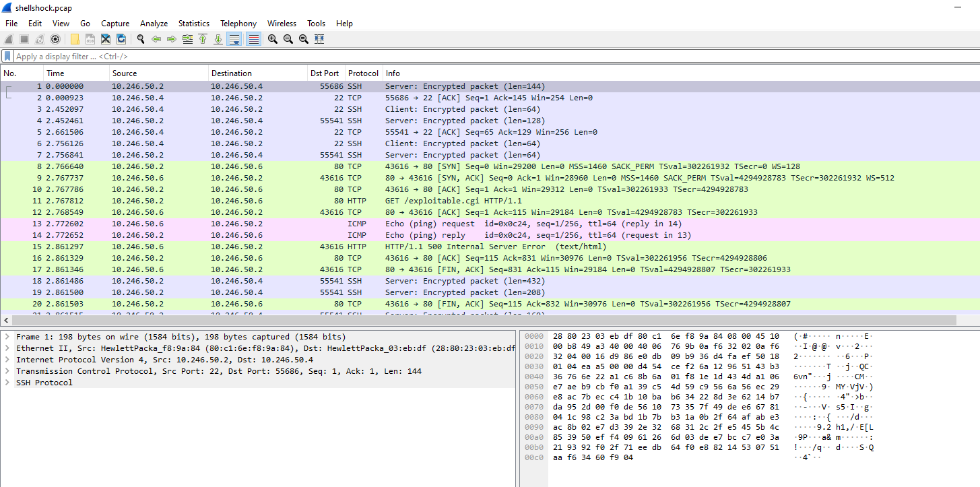Expand the Ethernet II section
The image size is (980, 487).
(7, 348)
